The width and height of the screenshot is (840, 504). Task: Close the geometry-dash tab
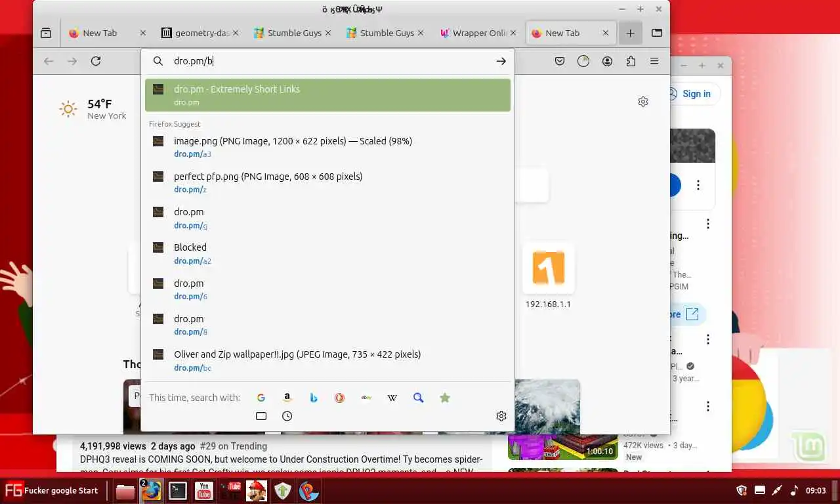[x=236, y=33]
